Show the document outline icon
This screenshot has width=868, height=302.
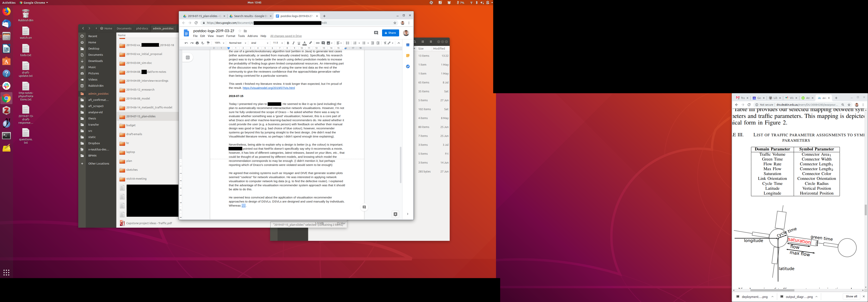(188, 57)
